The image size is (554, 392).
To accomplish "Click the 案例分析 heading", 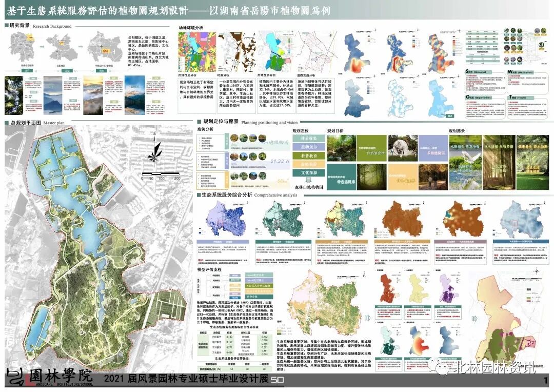I will tap(205, 129).
